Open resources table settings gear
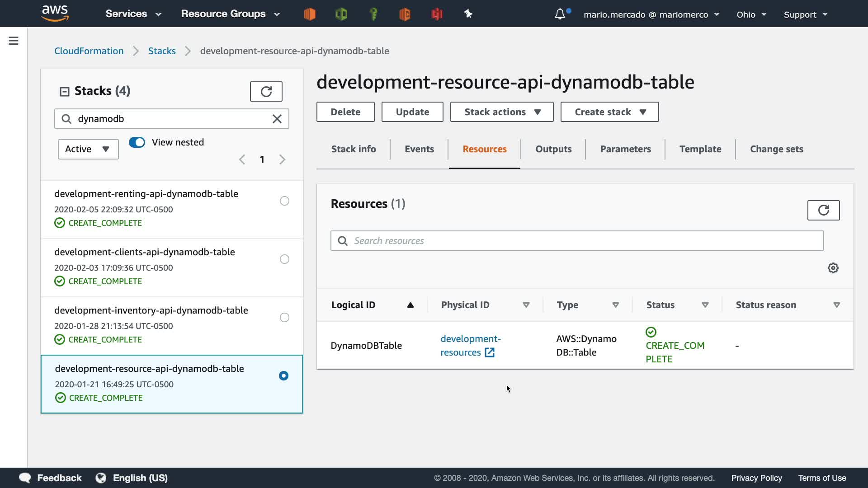Image resolution: width=868 pixels, height=488 pixels. [833, 268]
